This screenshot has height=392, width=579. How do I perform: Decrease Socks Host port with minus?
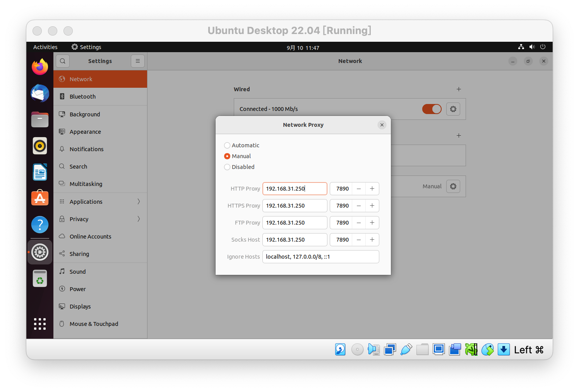click(359, 240)
